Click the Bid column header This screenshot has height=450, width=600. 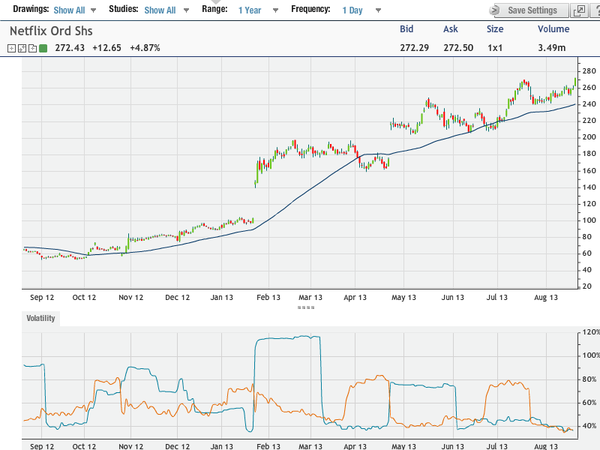coord(406,29)
